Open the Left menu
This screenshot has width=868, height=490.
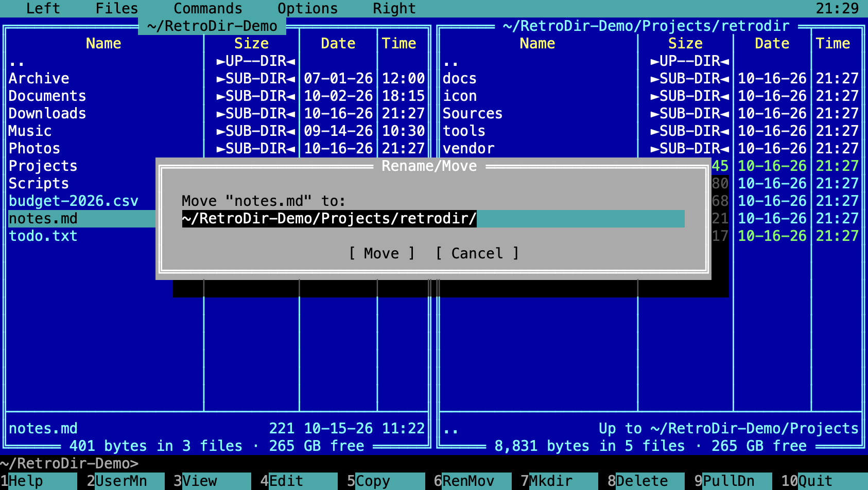(x=43, y=8)
